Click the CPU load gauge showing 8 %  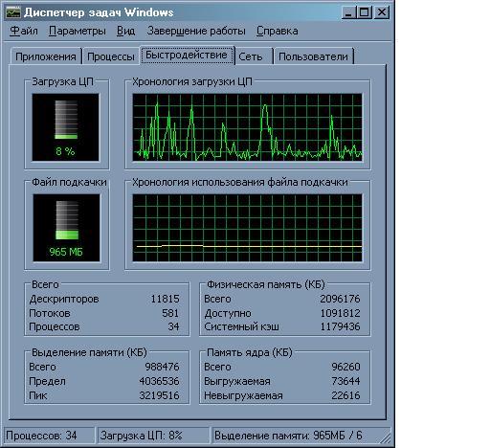tap(66, 127)
